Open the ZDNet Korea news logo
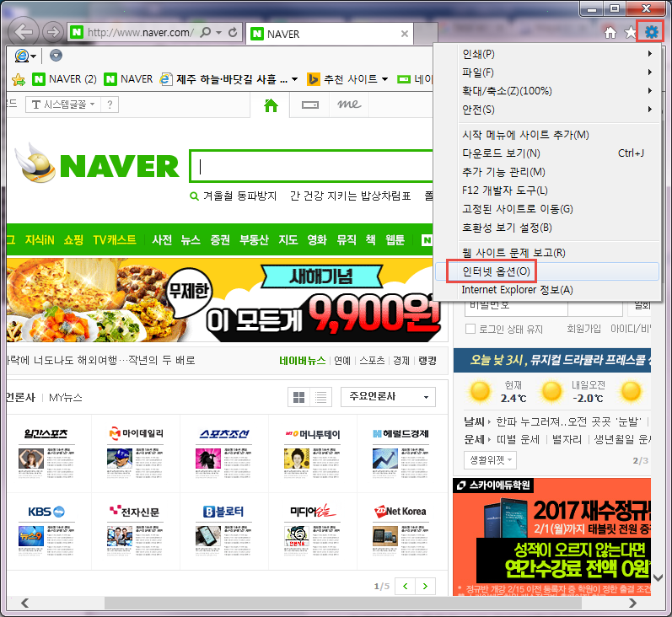 click(x=401, y=511)
